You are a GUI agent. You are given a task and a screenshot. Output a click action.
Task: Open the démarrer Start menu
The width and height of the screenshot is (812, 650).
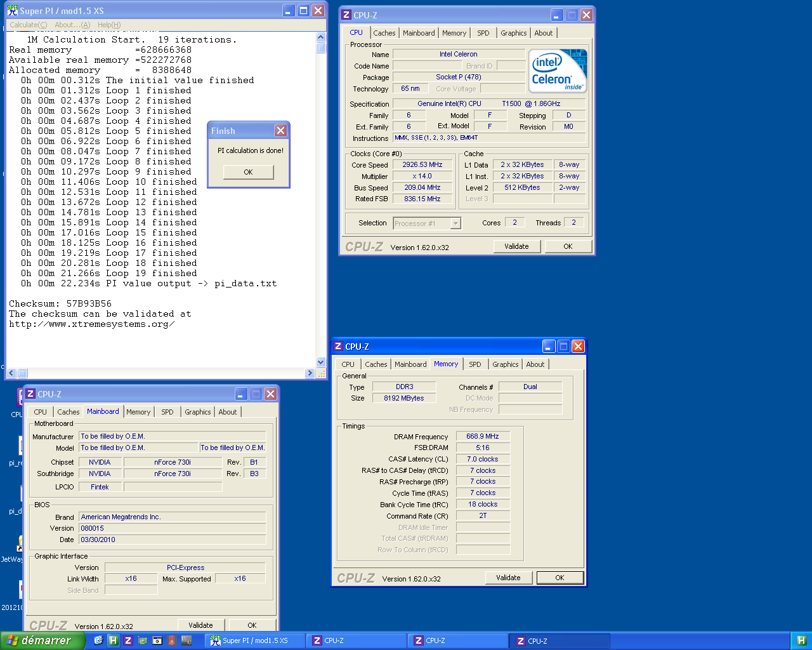click(42, 640)
